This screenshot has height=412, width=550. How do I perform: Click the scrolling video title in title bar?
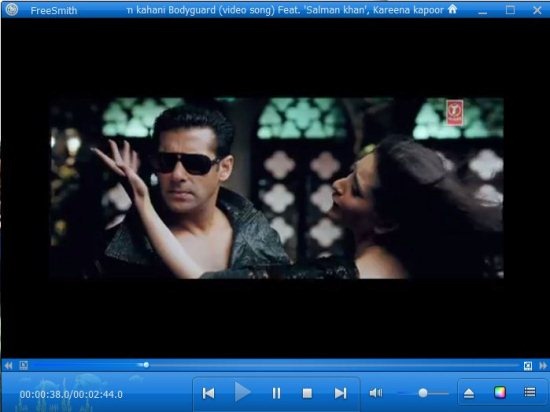click(x=285, y=10)
